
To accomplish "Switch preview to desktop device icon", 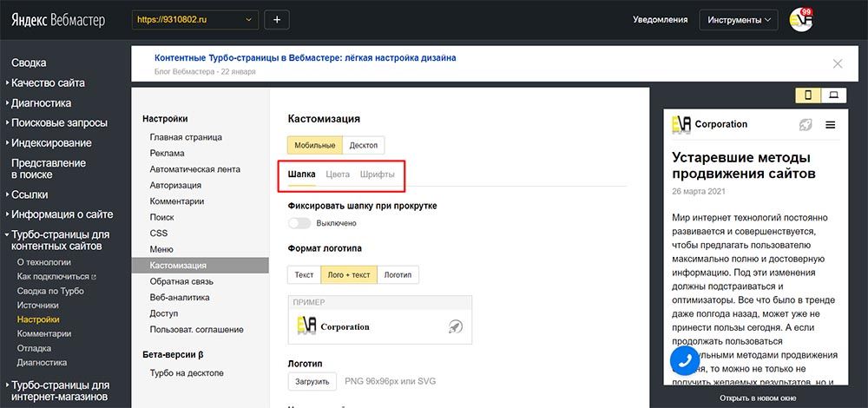I will [833, 95].
